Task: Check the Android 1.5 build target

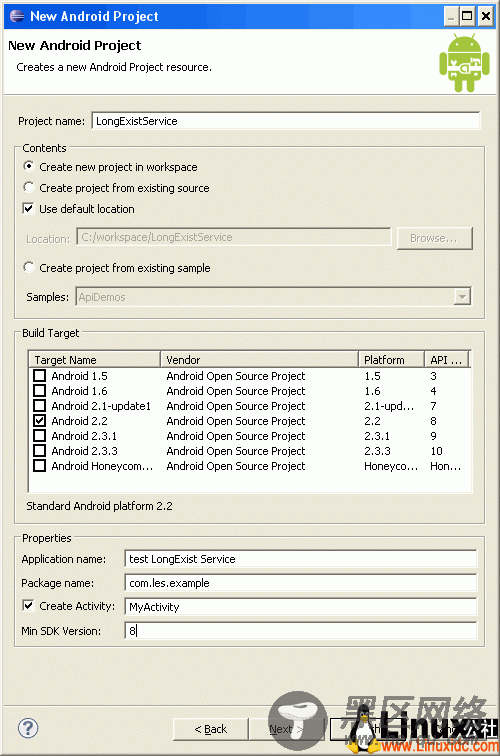Action: [x=40, y=376]
